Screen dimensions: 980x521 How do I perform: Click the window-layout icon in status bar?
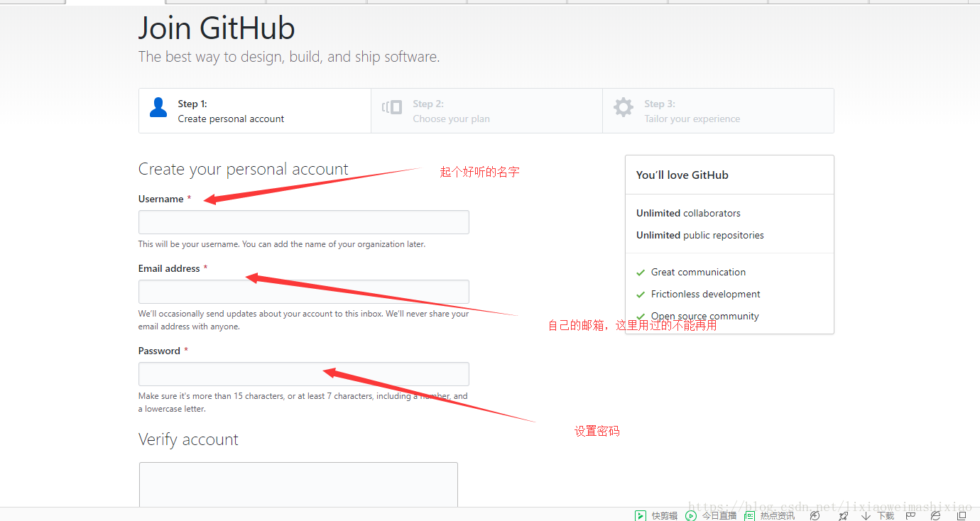coord(961,515)
